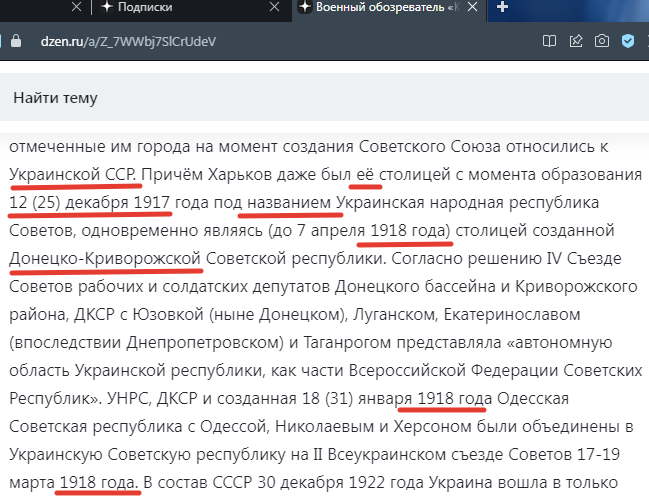Viewport: 649px width, 500px height.
Task: Click the Dzen star icon on Подписки tab
Action: (107, 7)
